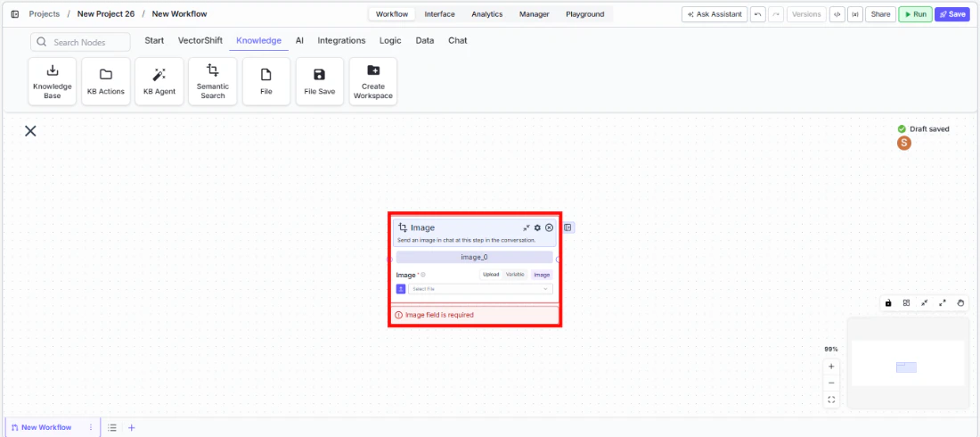
Task: Click the S user avatar
Action: coord(903,143)
